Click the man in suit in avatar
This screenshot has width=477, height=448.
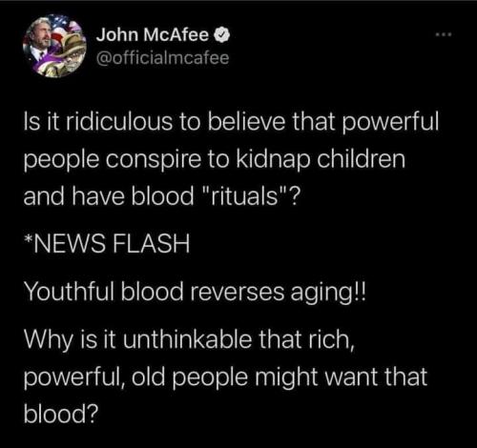(x=40, y=45)
